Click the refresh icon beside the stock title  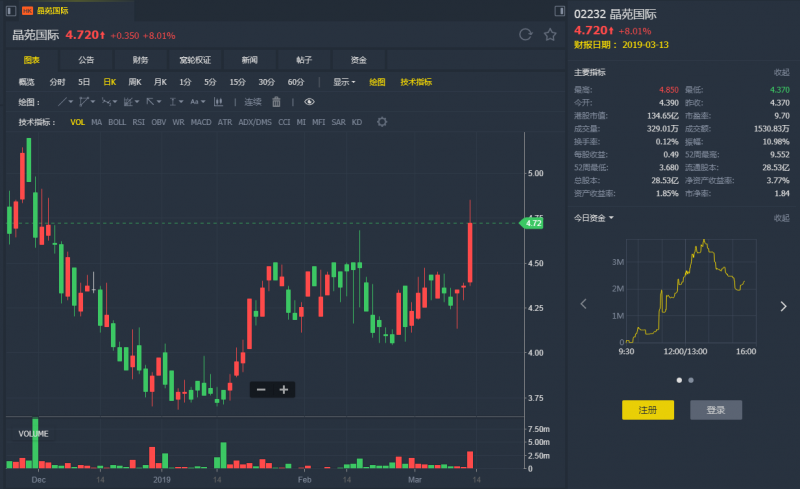(526, 35)
